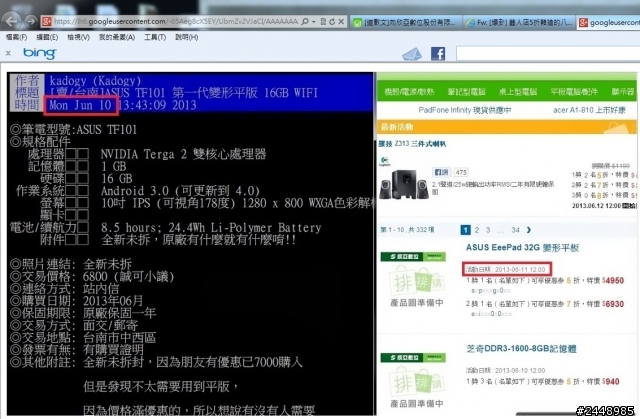Switch to the 道歉文 tab

(x=406, y=22)
